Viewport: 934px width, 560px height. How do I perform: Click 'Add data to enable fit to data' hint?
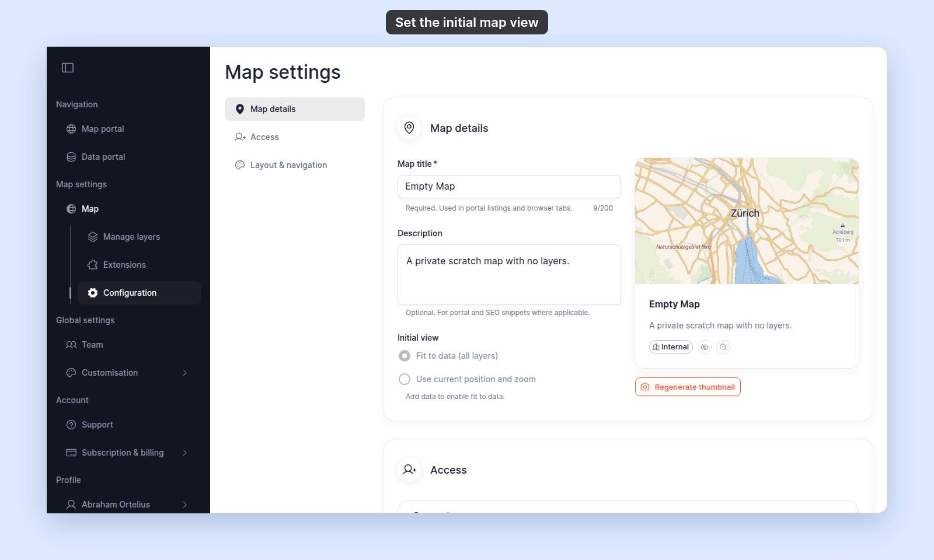455,397
